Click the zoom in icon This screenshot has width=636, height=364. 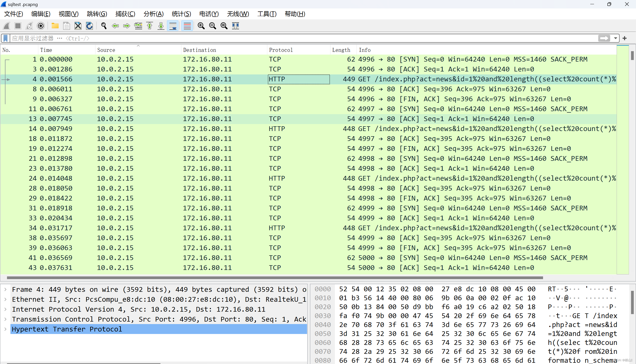pos(201,26)
